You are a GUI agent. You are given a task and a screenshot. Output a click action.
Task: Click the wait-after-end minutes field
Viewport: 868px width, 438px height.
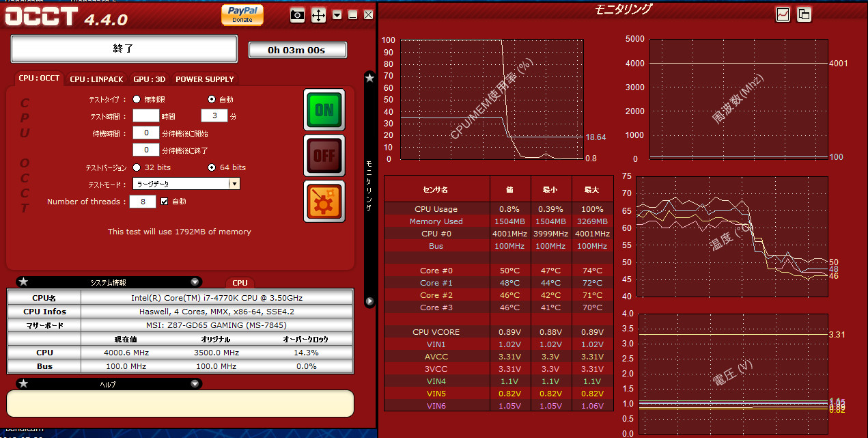[x=145, y=150]
